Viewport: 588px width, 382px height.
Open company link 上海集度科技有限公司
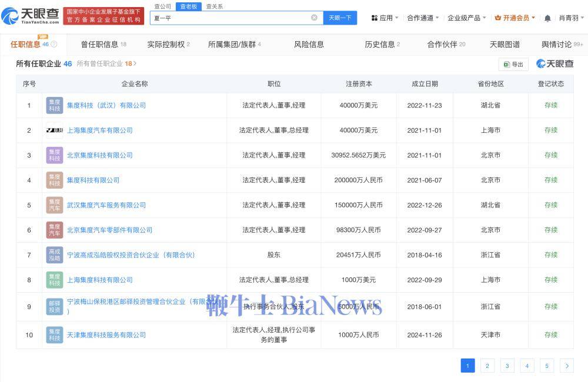pyautogui.click(x=100, y=280)
